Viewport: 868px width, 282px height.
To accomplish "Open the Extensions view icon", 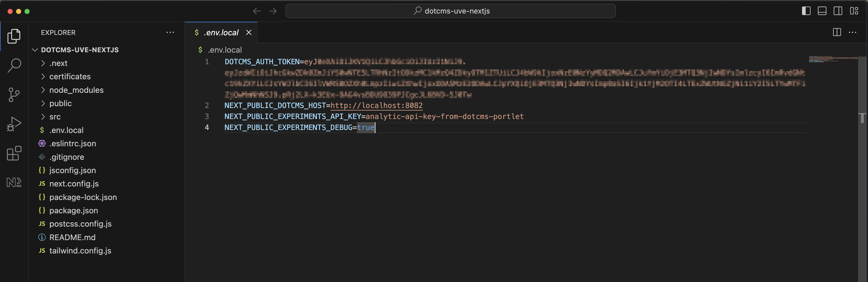I will pos(14,153).
